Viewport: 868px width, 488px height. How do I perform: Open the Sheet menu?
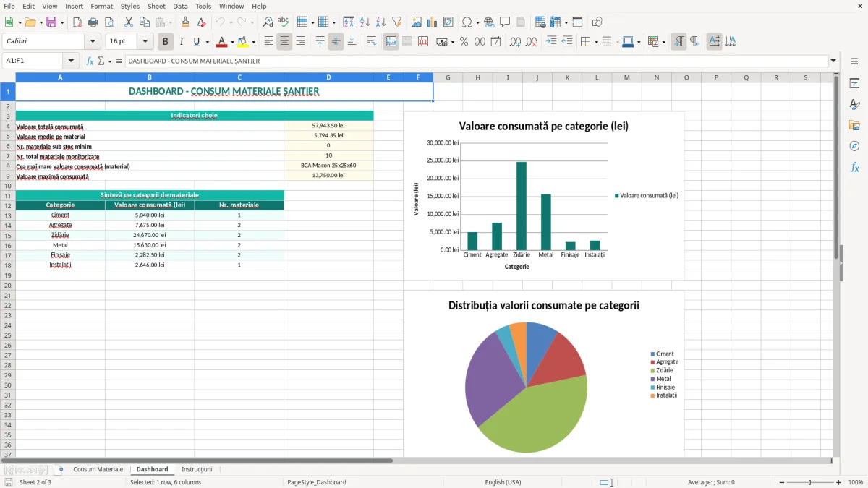click(156, 6)
